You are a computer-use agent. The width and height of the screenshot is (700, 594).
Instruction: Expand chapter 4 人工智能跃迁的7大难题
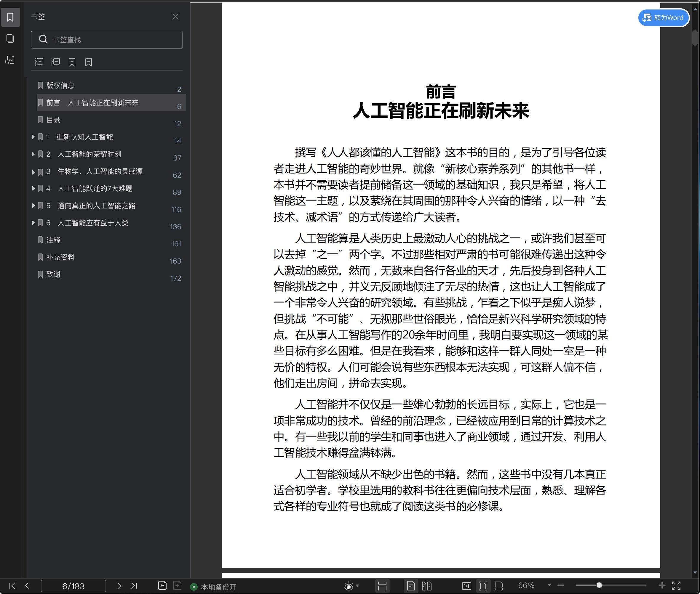(33, 188)
